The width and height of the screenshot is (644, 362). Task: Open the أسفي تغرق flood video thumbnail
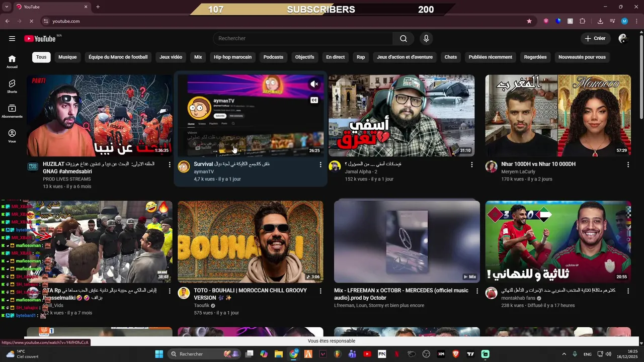tap(401, 116)
